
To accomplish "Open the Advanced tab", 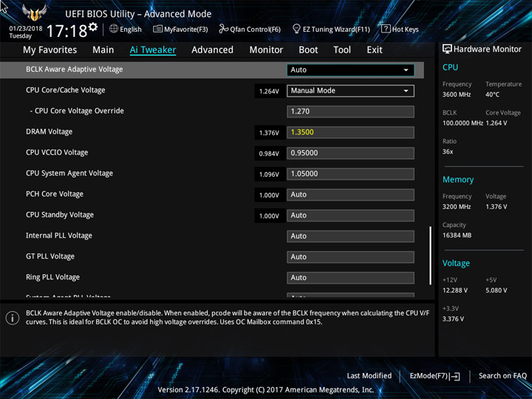I will (212, 50).
